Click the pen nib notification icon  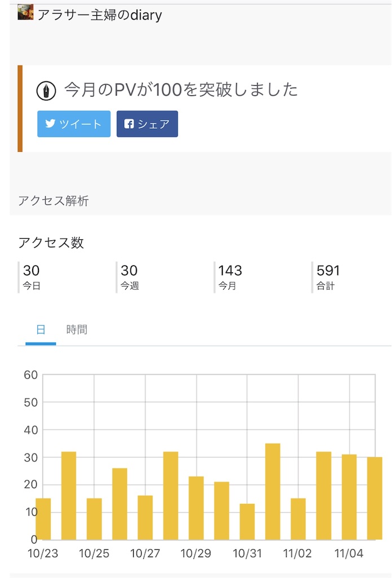46,91
